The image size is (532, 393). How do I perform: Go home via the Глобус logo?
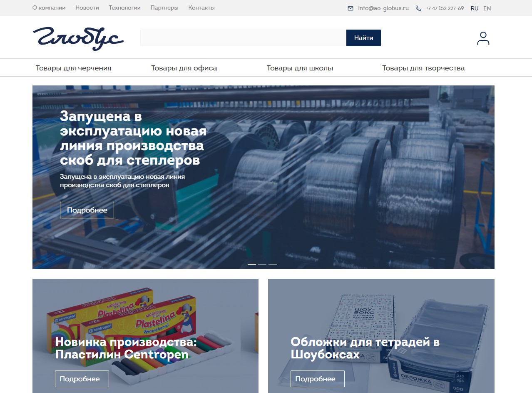pos(78,38)
